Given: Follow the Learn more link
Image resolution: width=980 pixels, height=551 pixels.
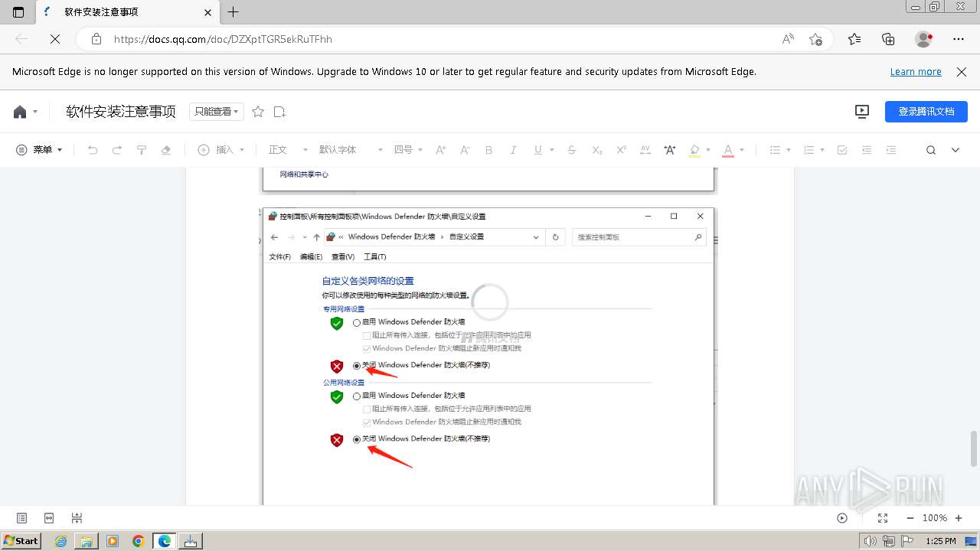Looking at the screenshot, I should (916, 71).
